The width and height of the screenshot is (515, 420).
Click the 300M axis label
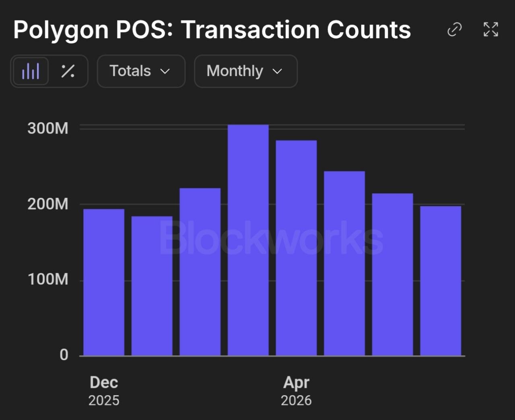click(x=48, y=128)
